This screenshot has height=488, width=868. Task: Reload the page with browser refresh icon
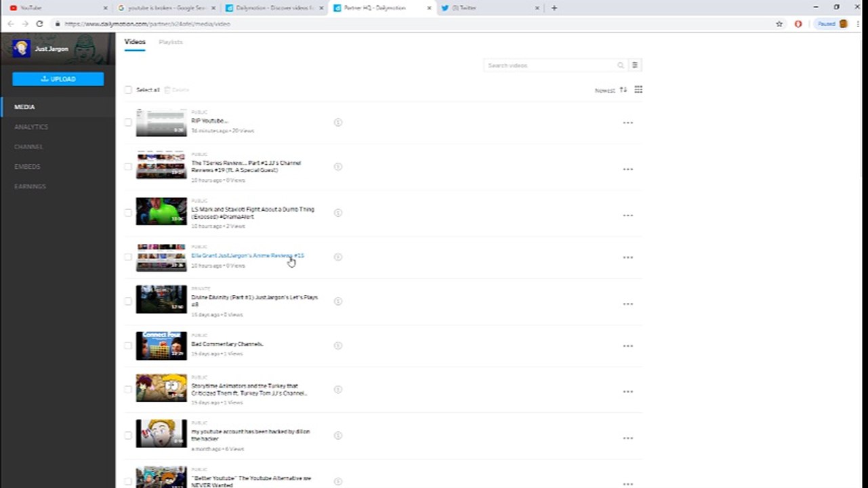point(39,24)
